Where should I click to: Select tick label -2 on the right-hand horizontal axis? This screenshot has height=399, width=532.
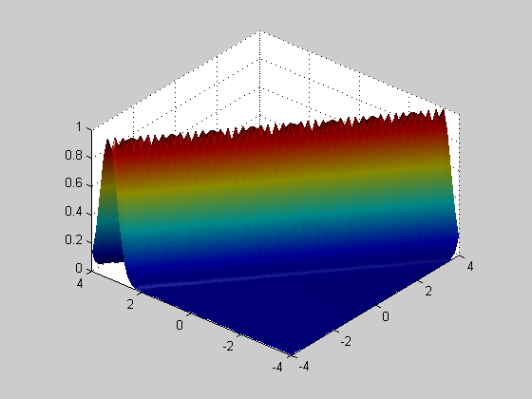(346, 341)
